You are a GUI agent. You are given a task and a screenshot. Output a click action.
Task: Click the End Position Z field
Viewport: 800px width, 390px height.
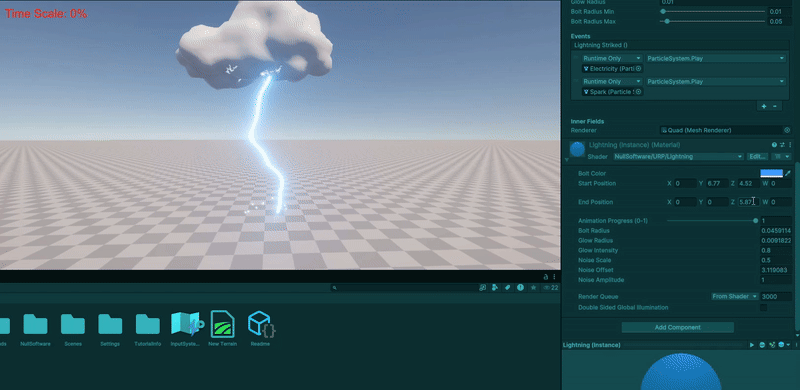tap(749, 202)
